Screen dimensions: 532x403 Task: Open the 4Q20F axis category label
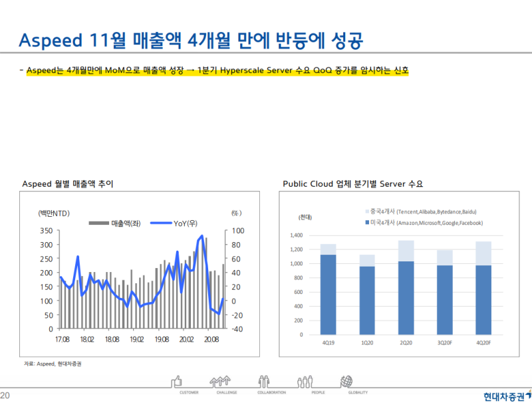click(x=485, y=343)
